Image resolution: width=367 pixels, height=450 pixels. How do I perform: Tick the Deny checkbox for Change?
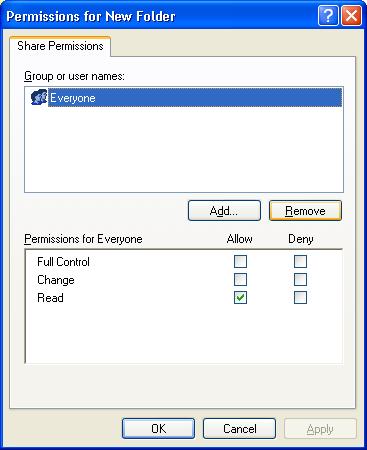click(x=300, y=280)
